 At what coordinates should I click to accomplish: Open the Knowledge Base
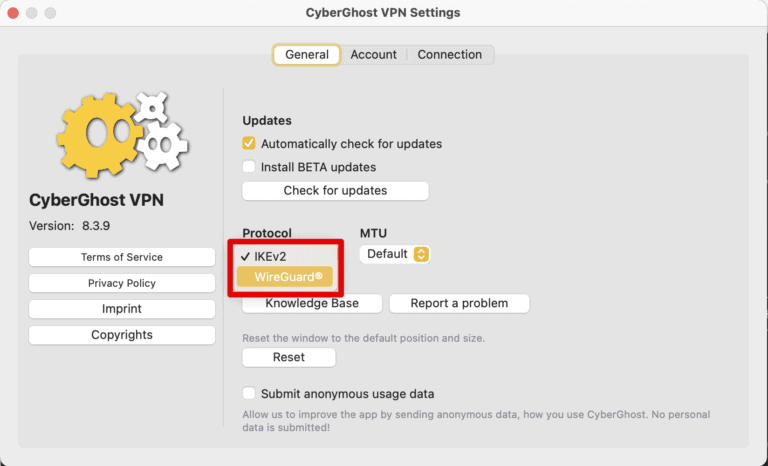[x=311, y=303]
